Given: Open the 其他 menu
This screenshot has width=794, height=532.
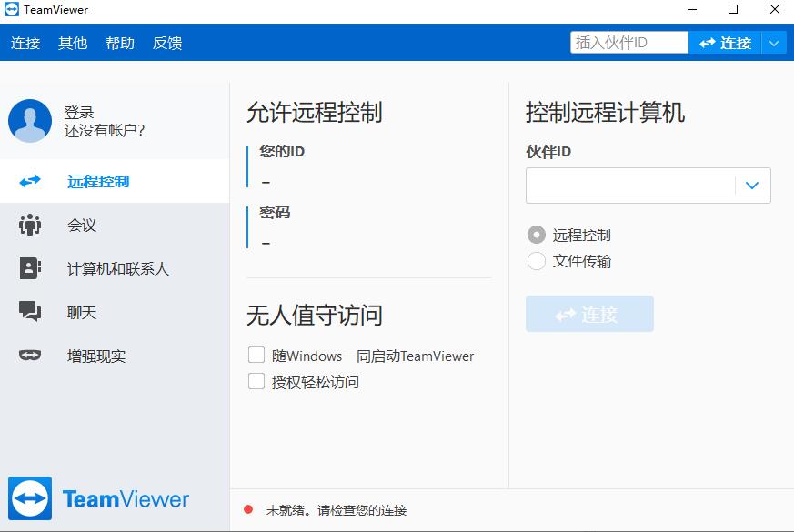Looking at the screenshot, I should click(73, 43).
